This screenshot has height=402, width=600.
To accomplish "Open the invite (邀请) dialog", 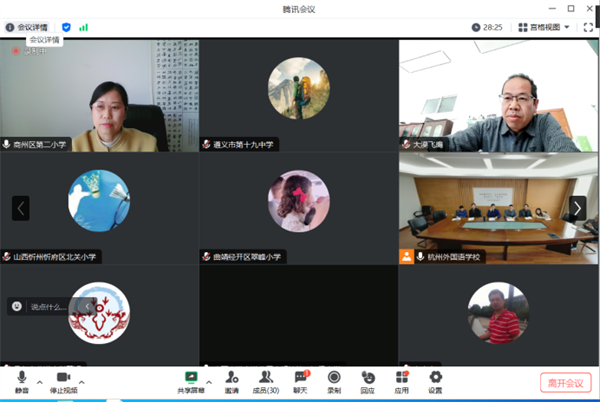I will click(x=232, y=380).
